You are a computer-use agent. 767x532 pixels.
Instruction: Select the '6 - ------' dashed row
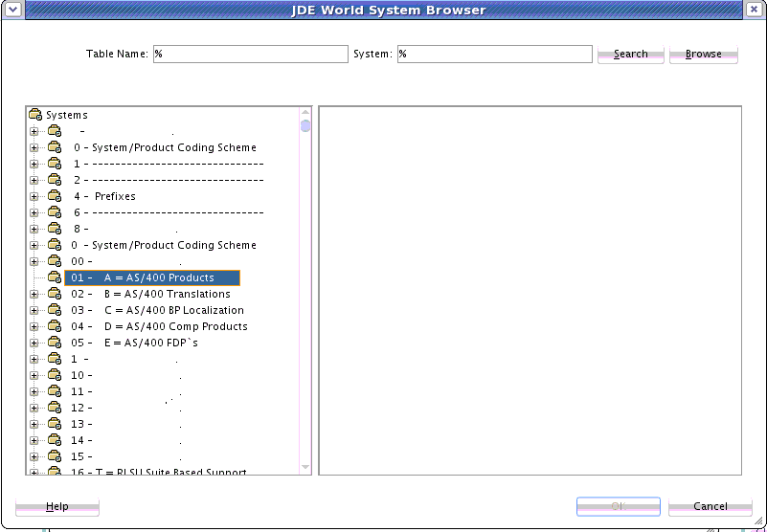[x=169, y=212]
